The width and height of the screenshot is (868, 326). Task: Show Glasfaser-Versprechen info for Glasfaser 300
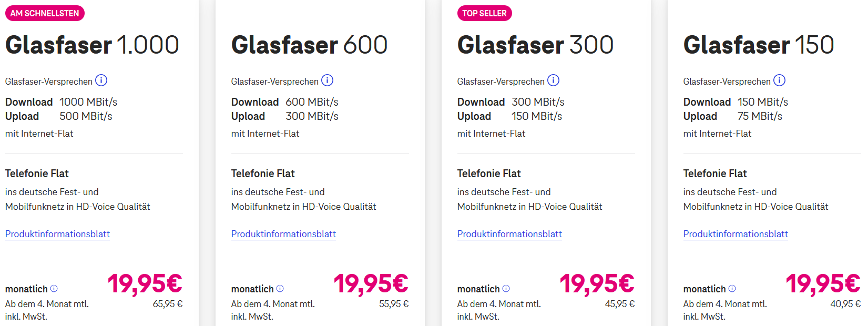(x=554, y=80)
